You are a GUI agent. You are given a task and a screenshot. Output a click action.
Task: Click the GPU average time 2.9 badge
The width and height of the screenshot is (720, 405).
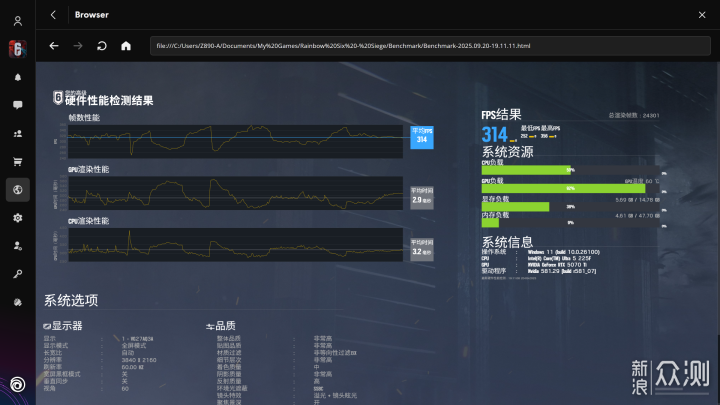[422, 197]
